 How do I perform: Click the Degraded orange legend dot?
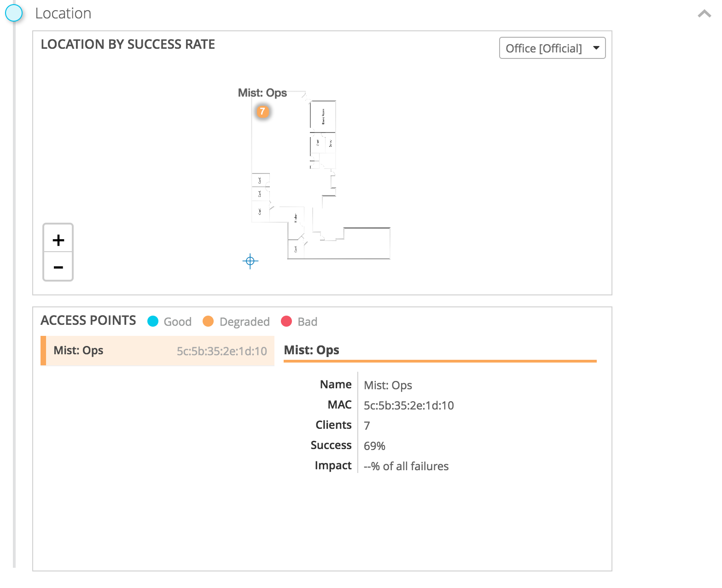[208, 322]
